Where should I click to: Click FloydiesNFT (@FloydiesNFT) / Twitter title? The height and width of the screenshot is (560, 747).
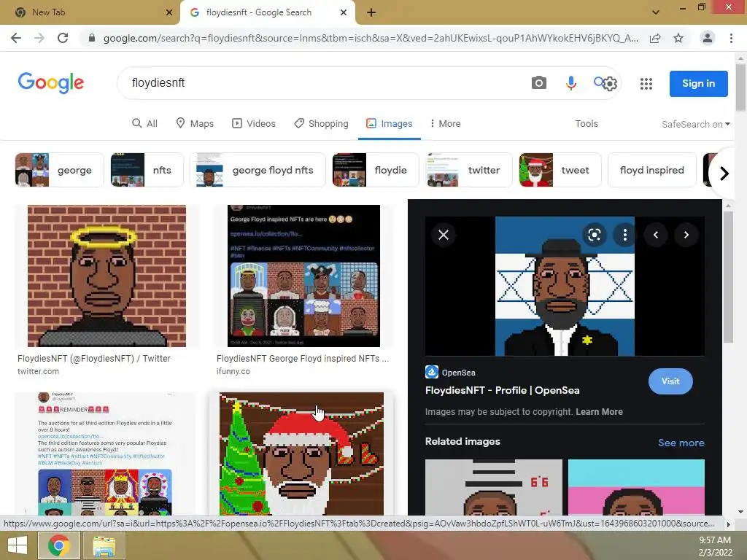click(x=94, y=359)
